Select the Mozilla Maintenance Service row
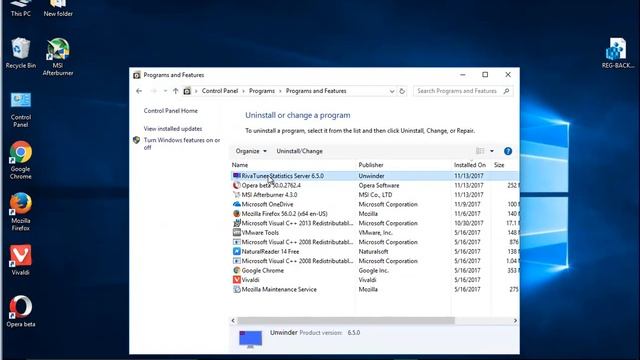Image resolution: width=640 pixels, height=360 pixels. (x=375, y=289)
